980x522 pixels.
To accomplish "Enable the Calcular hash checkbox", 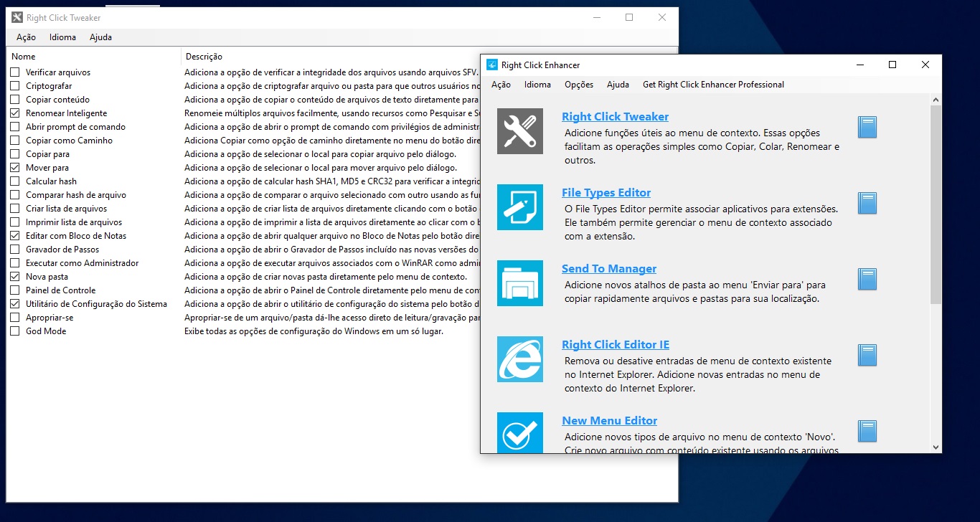I will pos(15,181).
